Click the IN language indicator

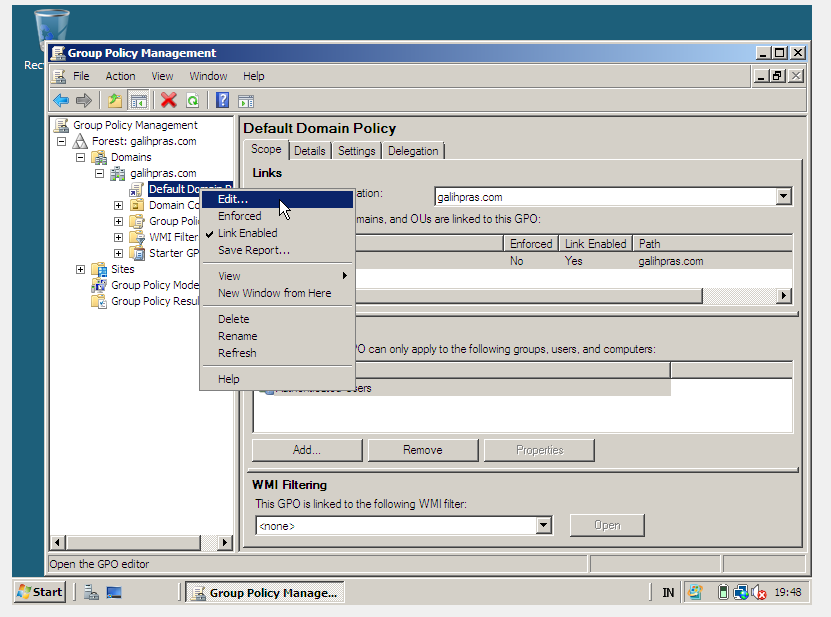pyautogui.click(x=668, y=593)
